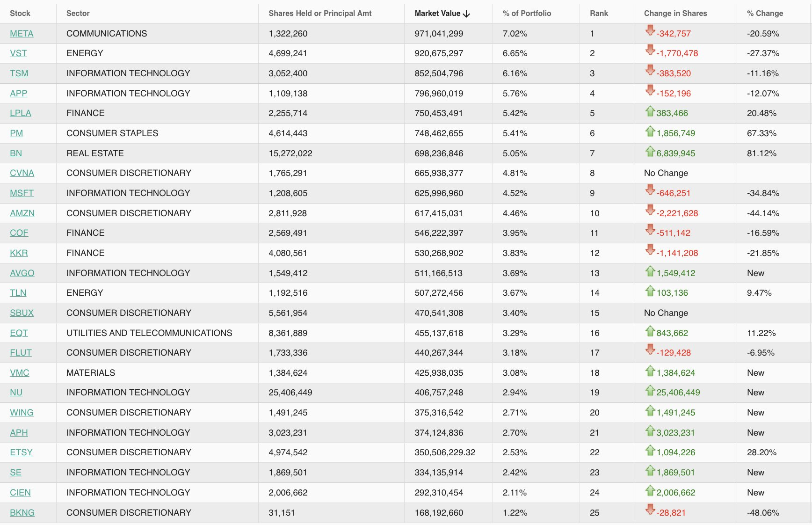Click red down arrow in VST row
Viewport: 812px width, 525px height.
pos(650,50)
